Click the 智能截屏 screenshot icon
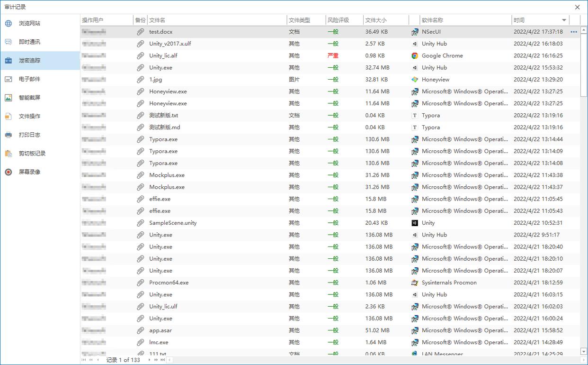The height and width of the screenshot is (365, 588). coord(8,98)
